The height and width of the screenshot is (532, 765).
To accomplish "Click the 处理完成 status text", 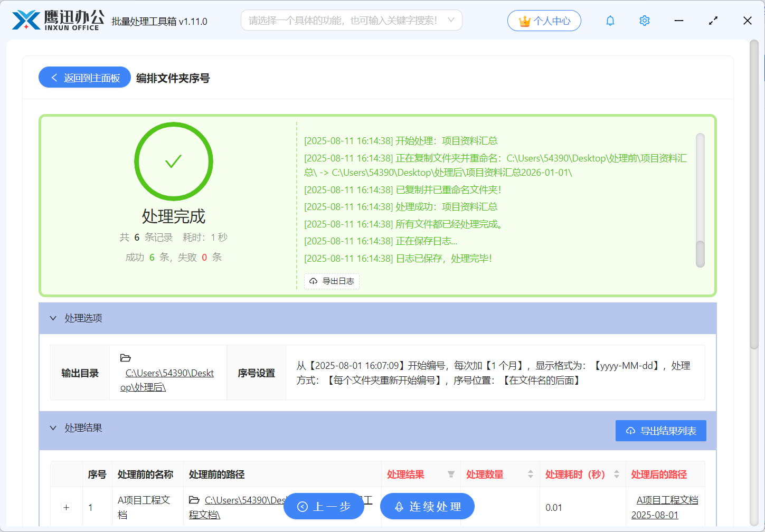I will click(x=174, y=216).
